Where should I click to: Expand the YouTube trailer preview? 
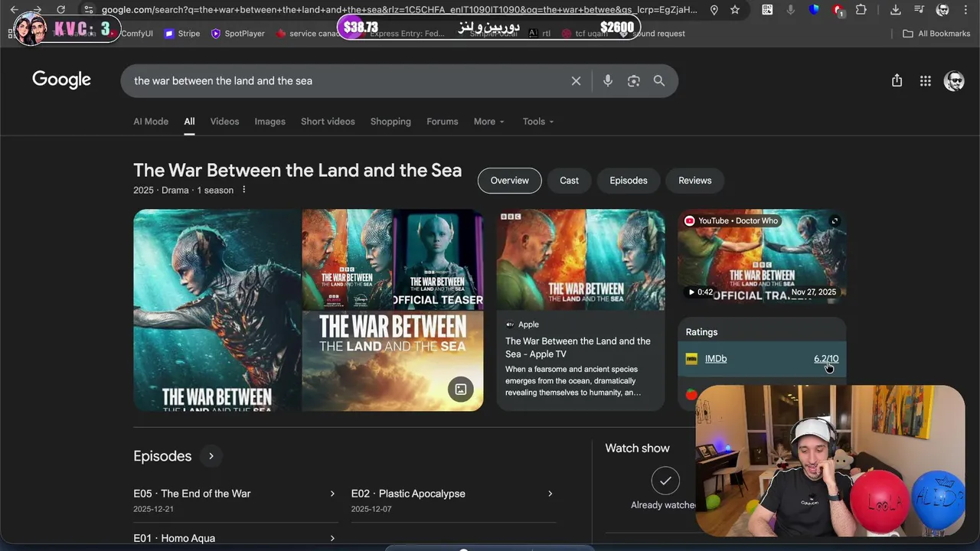(835, 221)
